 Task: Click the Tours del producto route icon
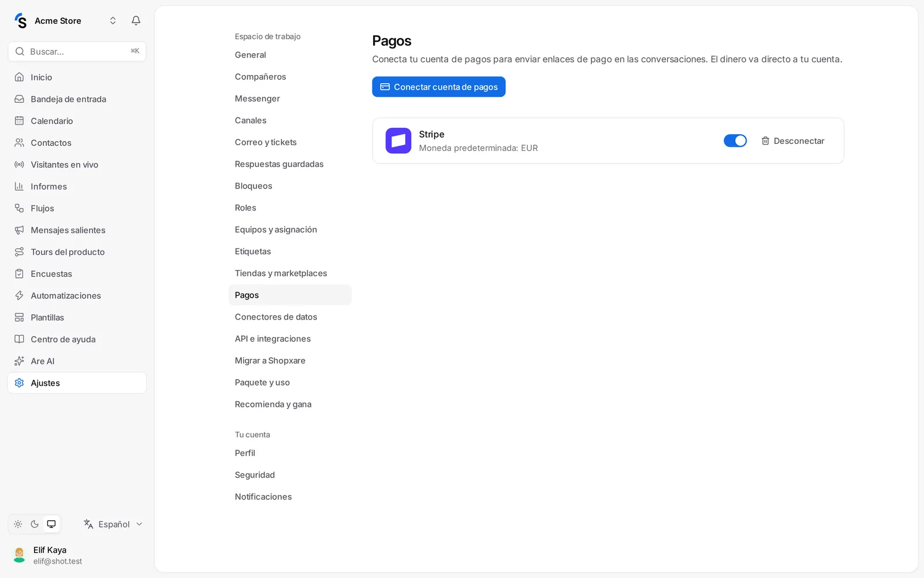pos(19,252)
